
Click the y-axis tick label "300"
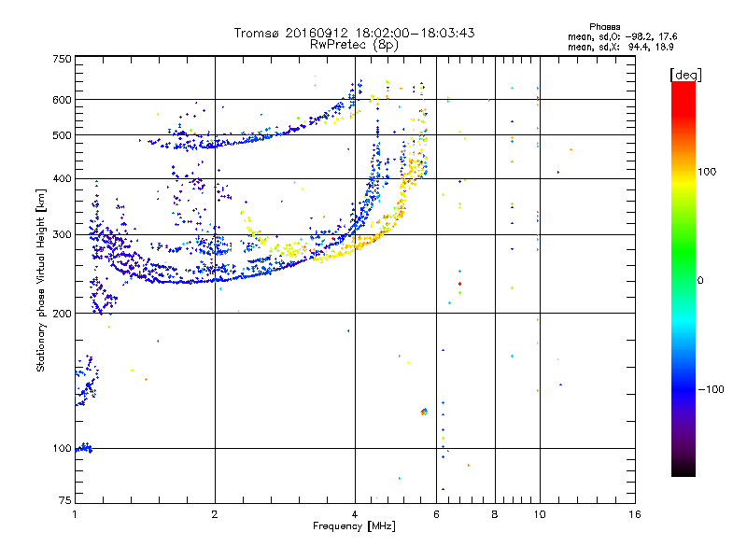click(62, 234)
